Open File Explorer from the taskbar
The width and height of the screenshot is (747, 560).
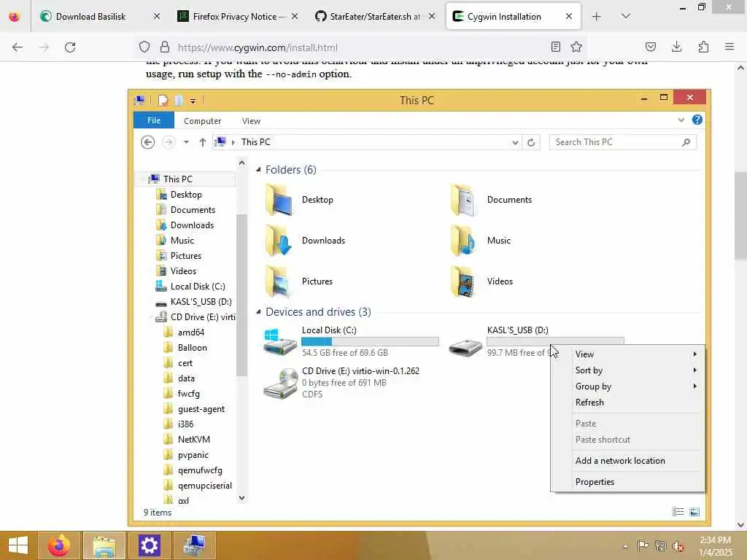coord(105,545)
